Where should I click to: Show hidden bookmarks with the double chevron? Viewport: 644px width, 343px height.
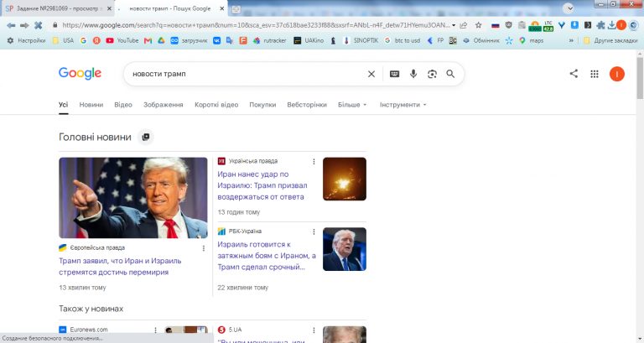[571, 40]
